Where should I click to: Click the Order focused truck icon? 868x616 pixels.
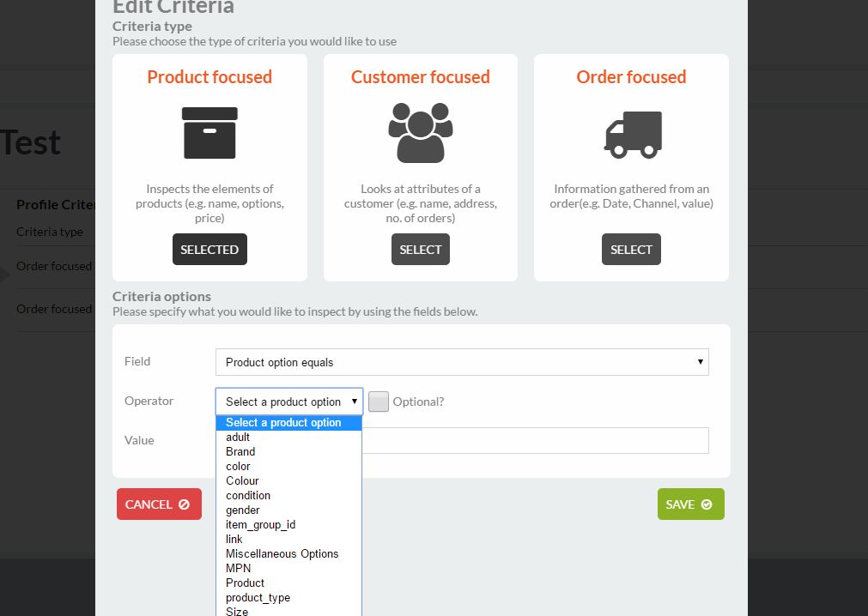[x=633, y=135]
